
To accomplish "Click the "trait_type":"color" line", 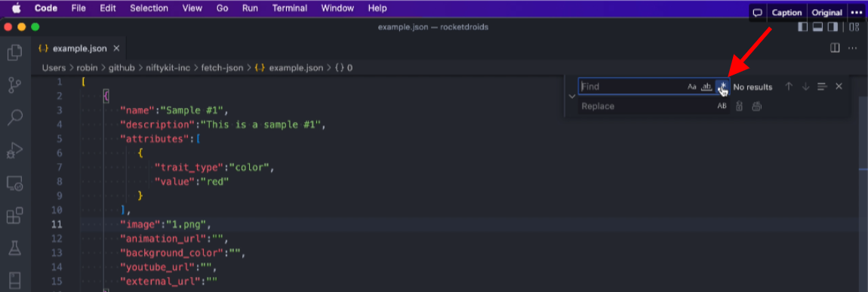I will [214, 167].
